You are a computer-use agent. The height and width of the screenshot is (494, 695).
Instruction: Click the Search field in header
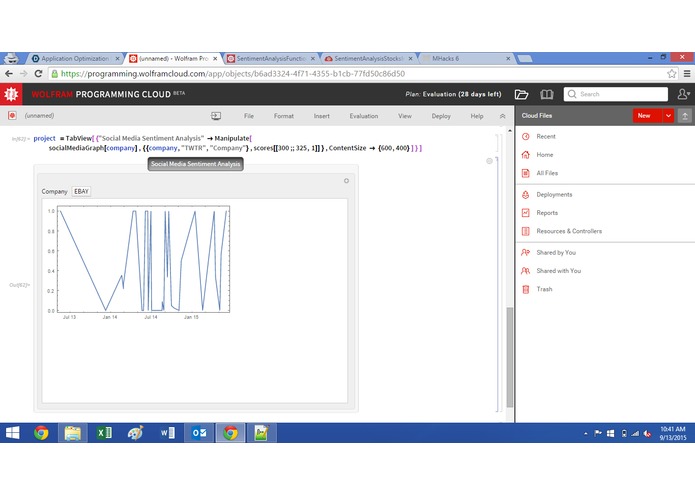click(616, 94)
